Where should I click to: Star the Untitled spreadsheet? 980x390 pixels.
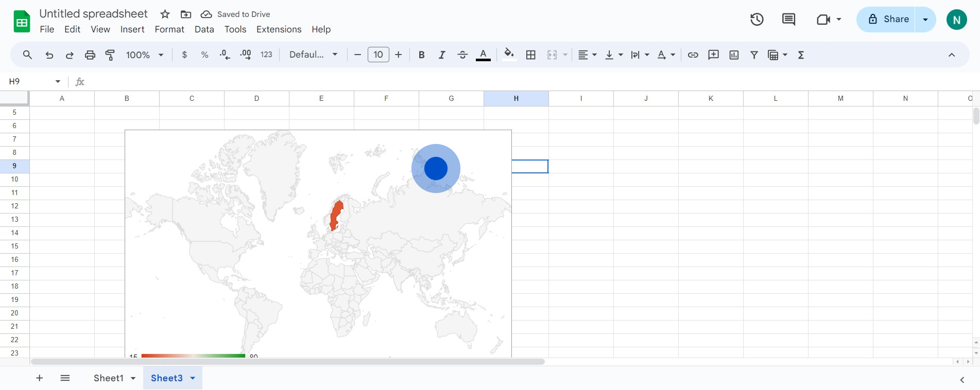[x=165, y=14]
